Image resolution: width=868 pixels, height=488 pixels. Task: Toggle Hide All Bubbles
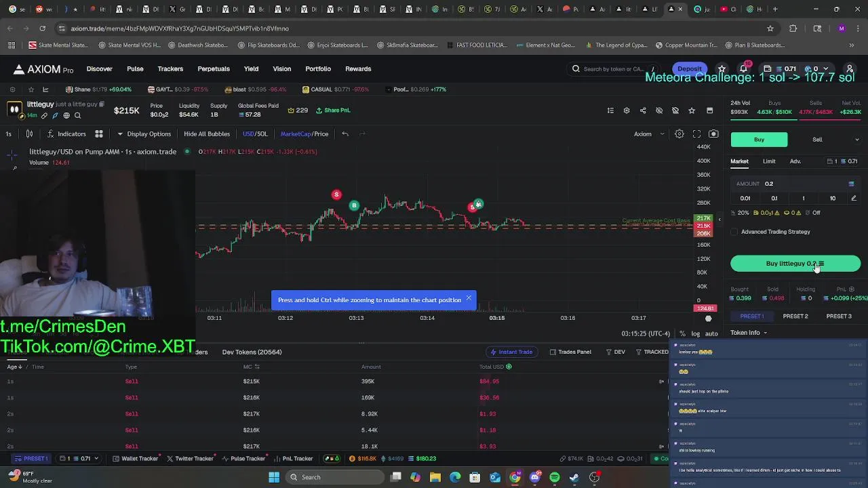[x=207, y=134]
